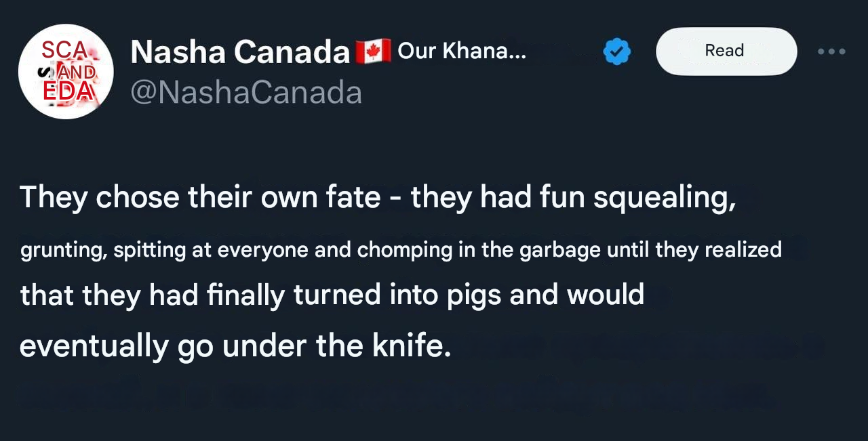The height and width of the screenshot is (441, 868).
Task: Click the red "EDA" text in avatar
Action: pos(66,91)
